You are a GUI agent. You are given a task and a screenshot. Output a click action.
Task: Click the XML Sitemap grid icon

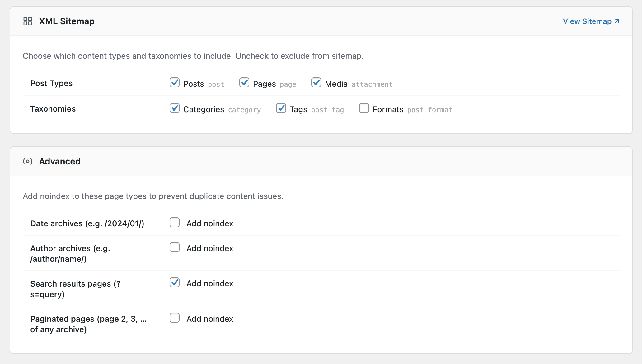[28, 21]
